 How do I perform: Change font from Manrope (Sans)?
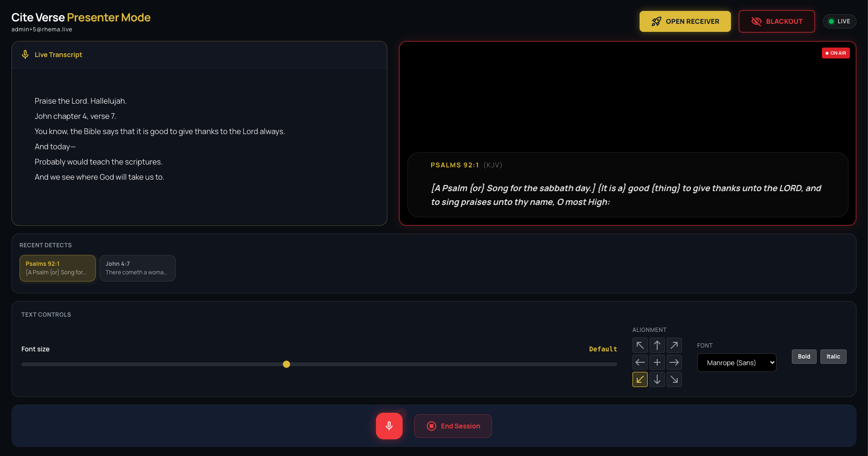tap(737, 362)
